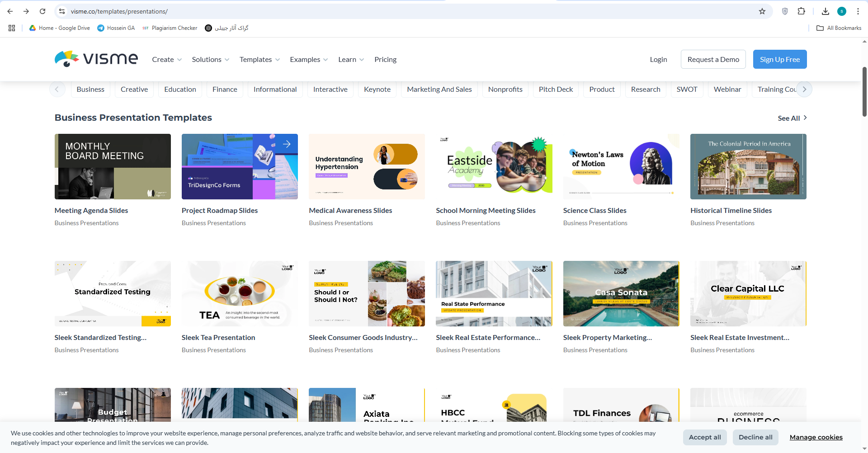Open the TEA presentation thumbnail
Screen dimensions: 868x453
point(240,293)
